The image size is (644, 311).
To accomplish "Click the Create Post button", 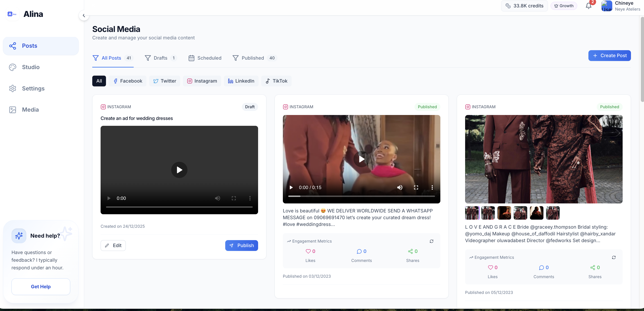I will point(610,56).
